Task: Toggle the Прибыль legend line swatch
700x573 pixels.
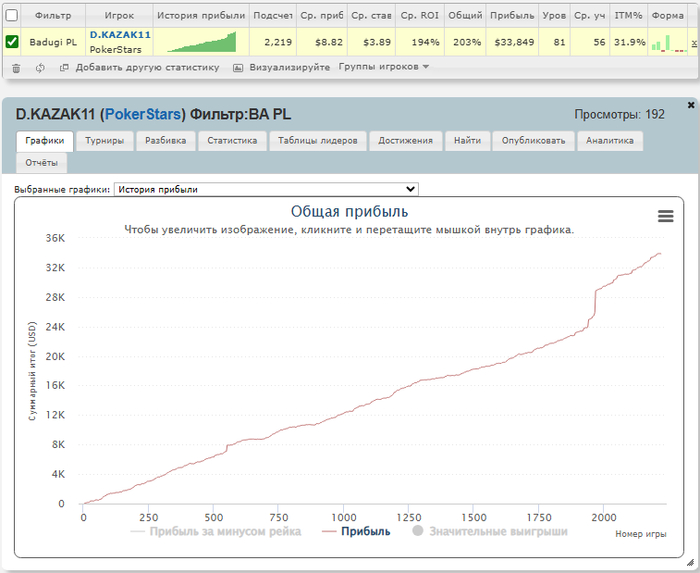Action: [327, 531]
